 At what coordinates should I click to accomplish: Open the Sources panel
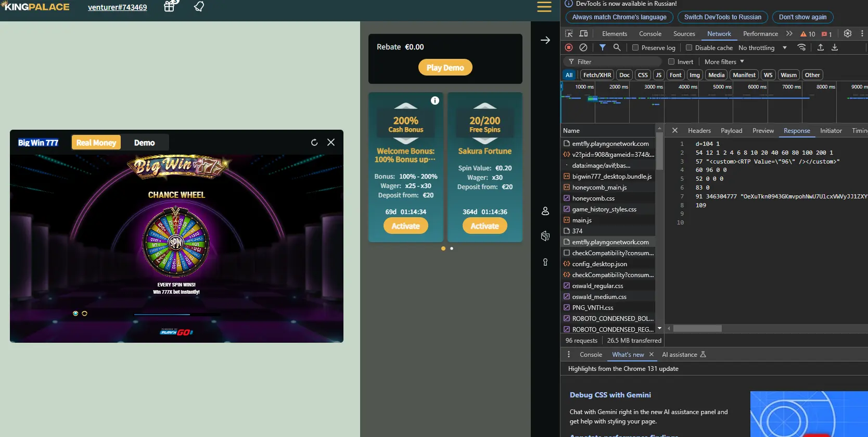click(684, 34)
